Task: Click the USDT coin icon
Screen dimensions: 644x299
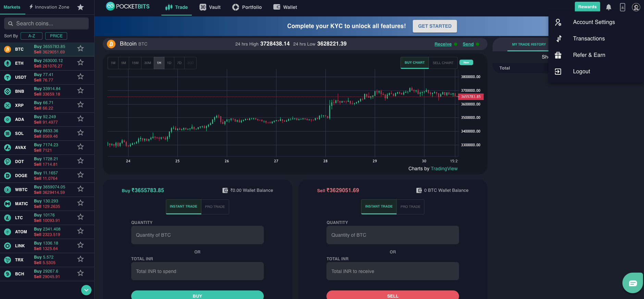Action: click(x=8, y=77)
